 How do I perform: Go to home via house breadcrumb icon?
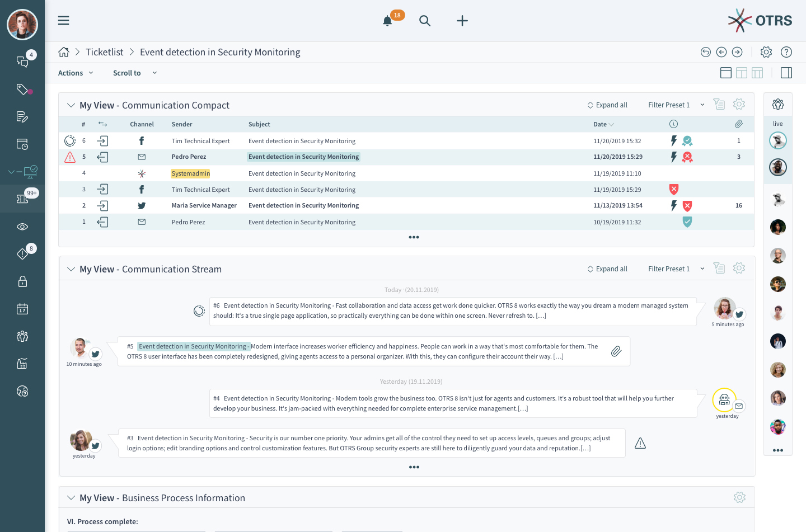pos(64,52)
